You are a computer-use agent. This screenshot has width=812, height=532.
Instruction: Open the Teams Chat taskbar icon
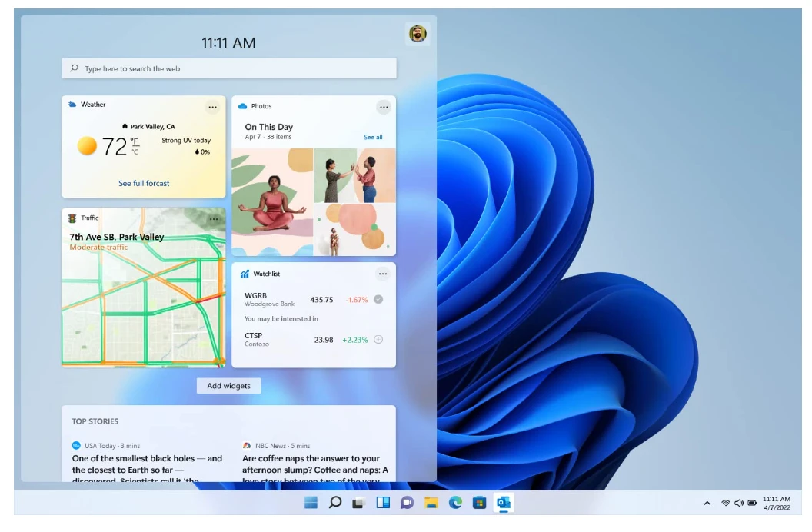(407, 503)
